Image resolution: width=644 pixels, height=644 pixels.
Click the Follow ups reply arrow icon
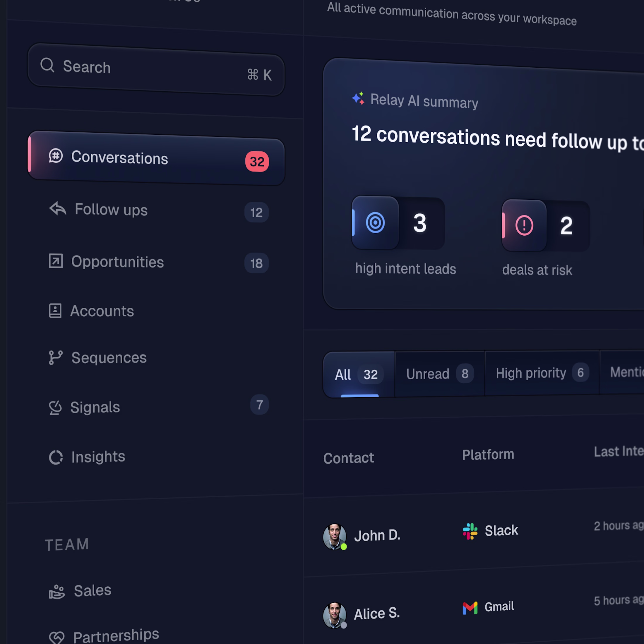58,209
